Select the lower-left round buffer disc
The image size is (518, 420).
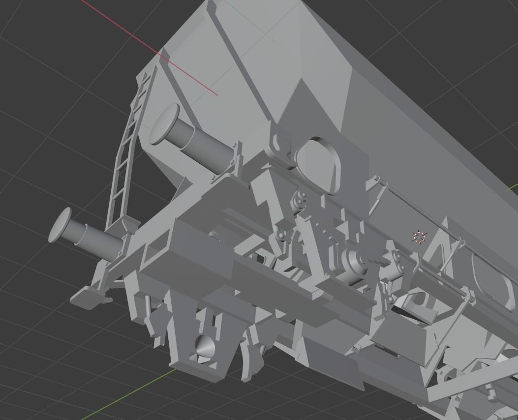pos(60,225)
